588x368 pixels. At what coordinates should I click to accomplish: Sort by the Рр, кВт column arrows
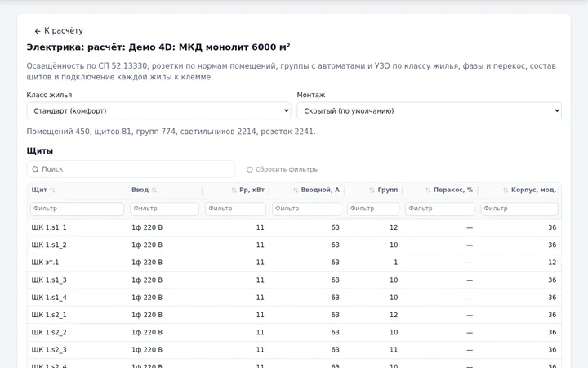(234, 191)
